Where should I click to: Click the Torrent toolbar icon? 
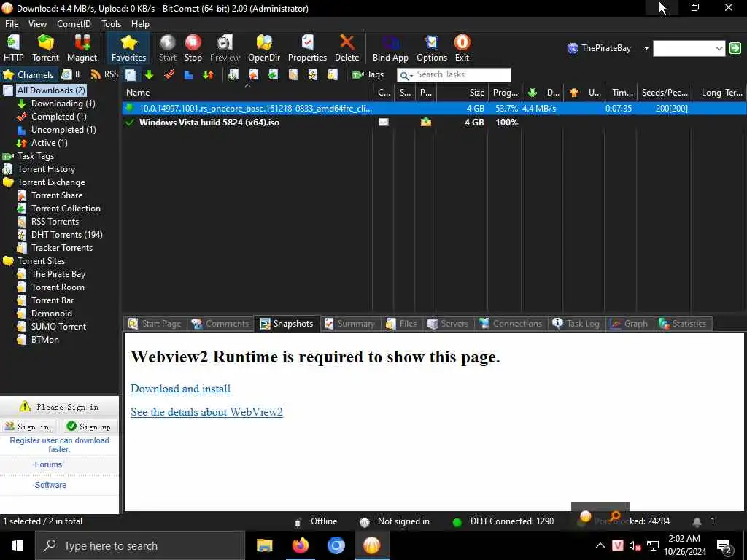(46, 48)
